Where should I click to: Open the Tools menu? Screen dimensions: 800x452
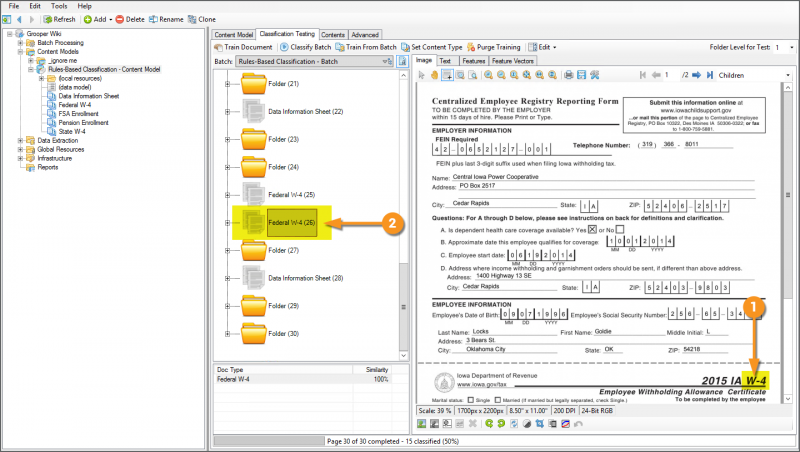pos(59,6)
